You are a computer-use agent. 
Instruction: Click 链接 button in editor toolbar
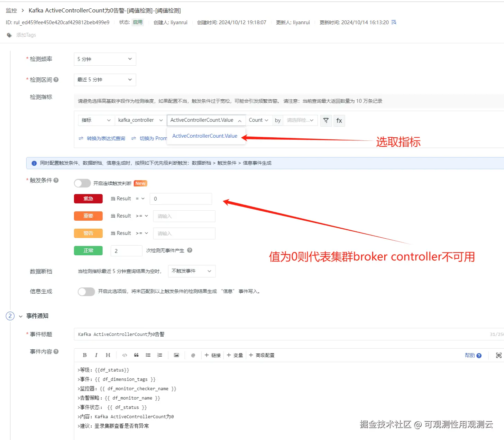213,355
